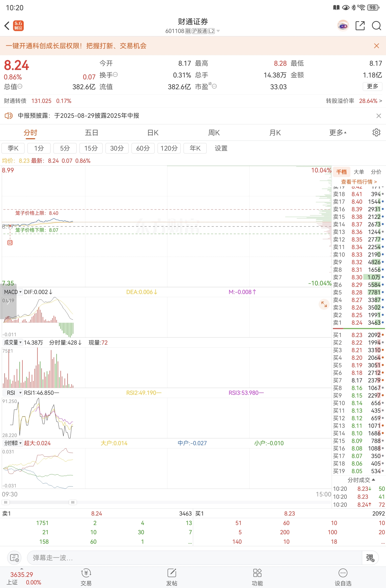The image size is (386, 588).
Task: Choose the 1分 period button
Action: pyautogui.click(x=39, y=148)
